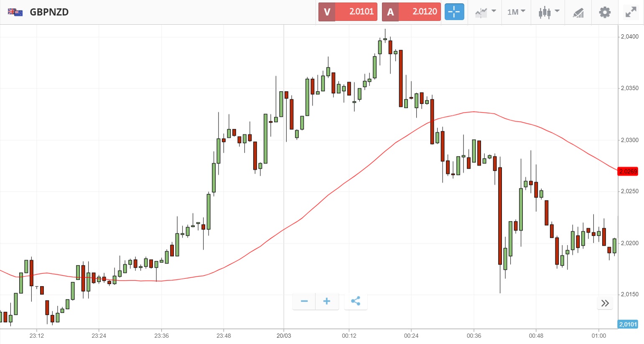
Task: Open the 1M timeframe dropdown
Action: pyautogui.click(x=516, y=12)
